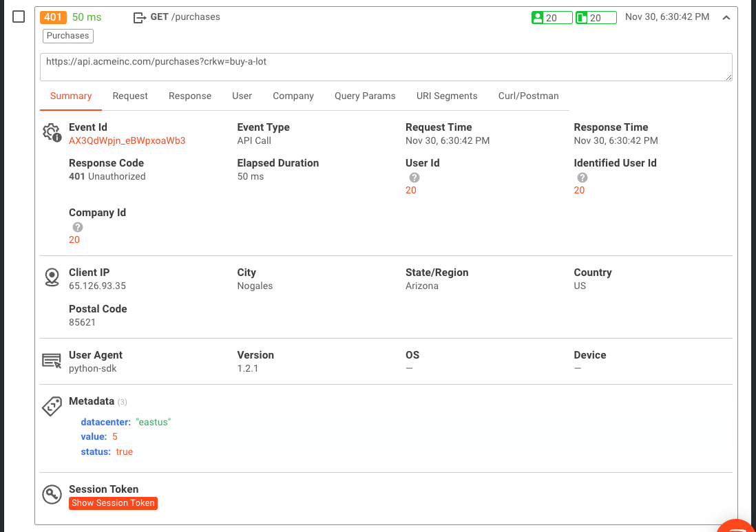Switch to the Request tab

pos(130,96)
